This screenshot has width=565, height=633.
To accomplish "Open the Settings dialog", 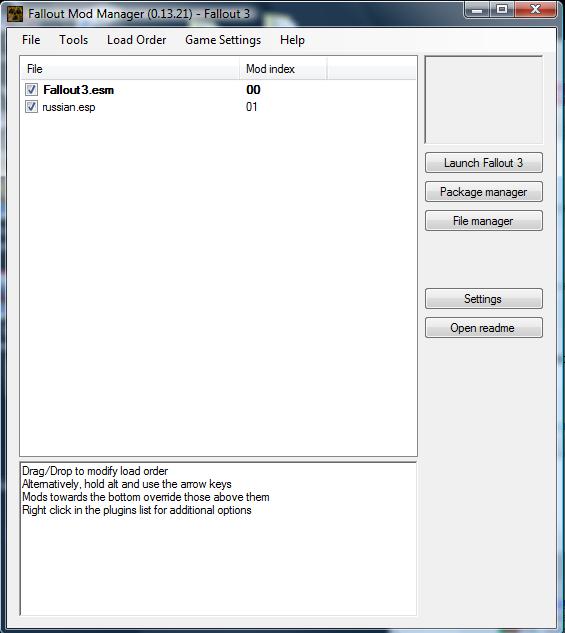I will 483,299.
